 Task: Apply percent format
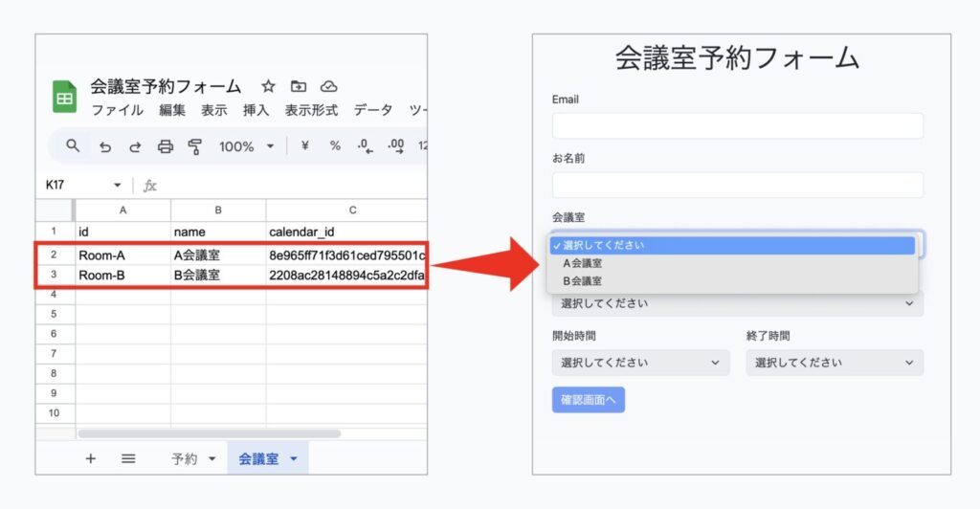(335, 145)
